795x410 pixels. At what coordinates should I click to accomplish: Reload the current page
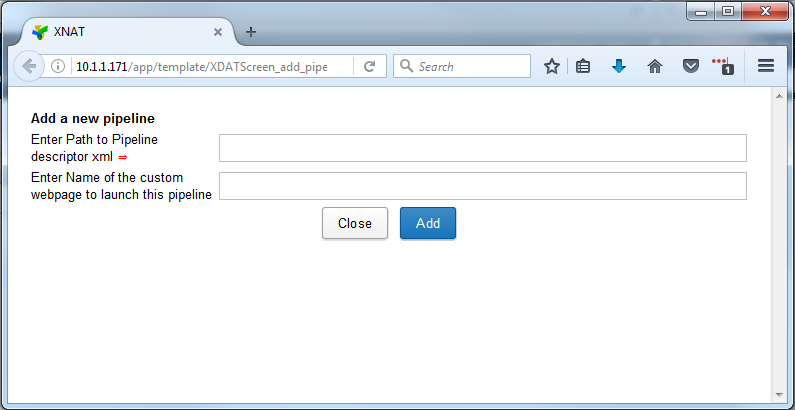click(369, 67)
